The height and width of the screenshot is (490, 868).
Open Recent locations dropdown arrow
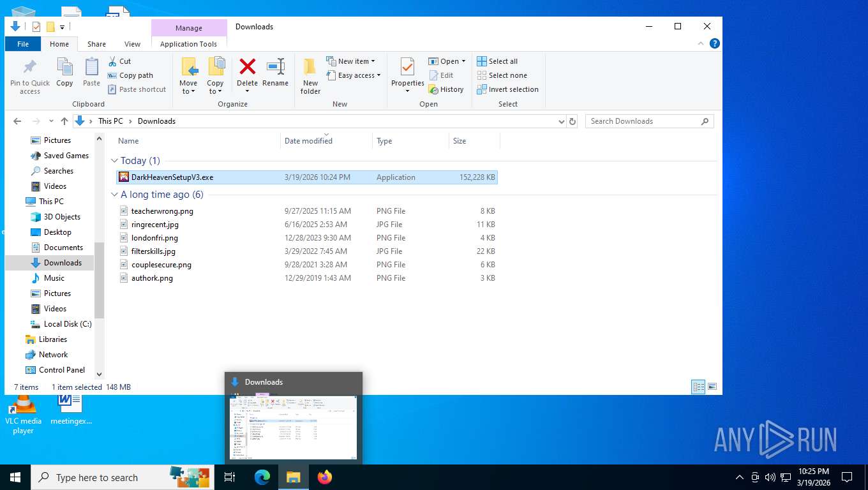tap(51, 121)
